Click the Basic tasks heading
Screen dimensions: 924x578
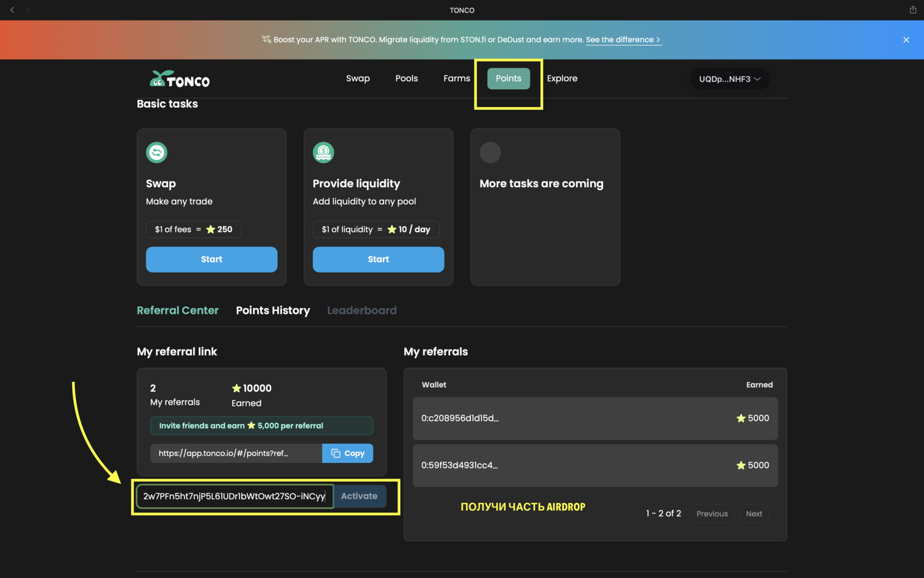[167, 104]
